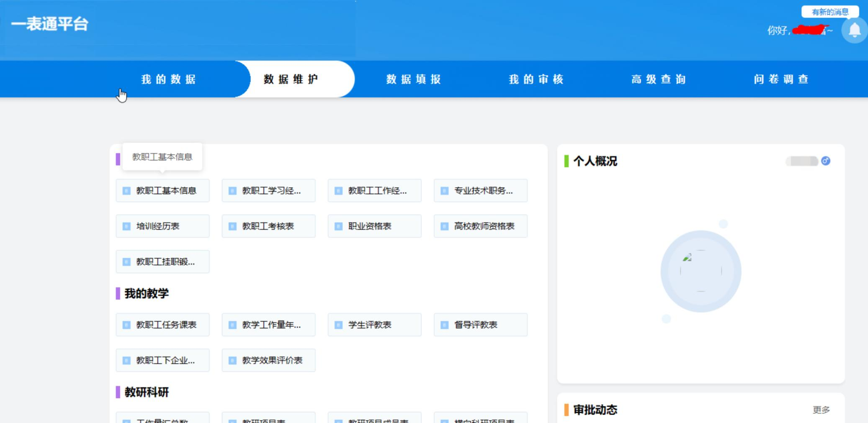Open the 教职工任务课表 table
This screenshot has width=868, height=423.
click(162, 325)
